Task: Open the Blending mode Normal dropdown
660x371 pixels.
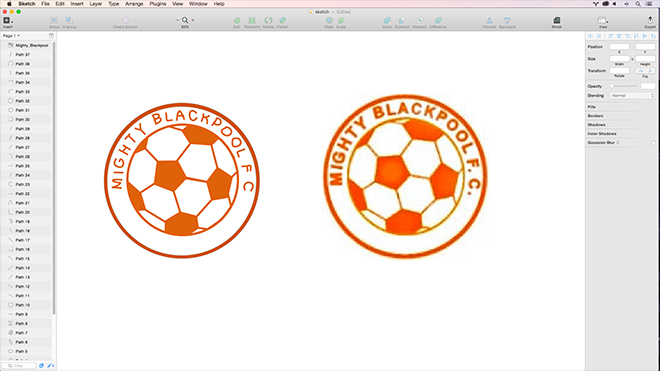Action: click(x=632, y=96)
